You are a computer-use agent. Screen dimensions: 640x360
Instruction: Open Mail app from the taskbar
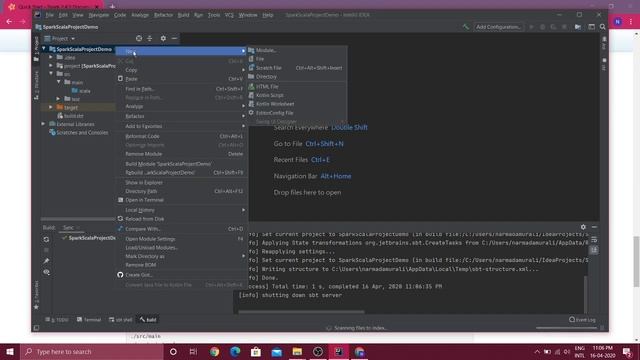pos(277,351)
